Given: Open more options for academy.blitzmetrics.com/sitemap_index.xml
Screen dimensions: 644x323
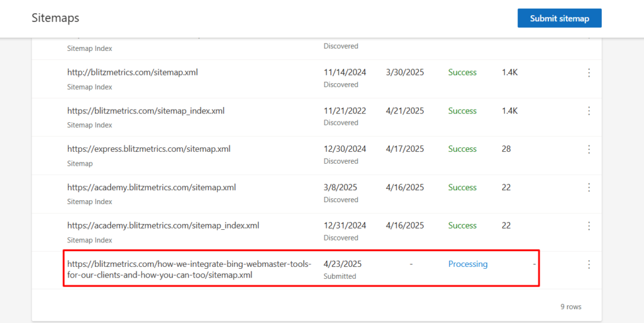Looking at the screenshot, I should (589, 225).
